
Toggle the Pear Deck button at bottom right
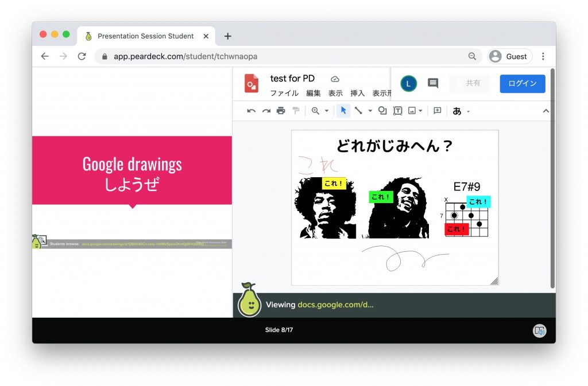click(x=539, y=330)
